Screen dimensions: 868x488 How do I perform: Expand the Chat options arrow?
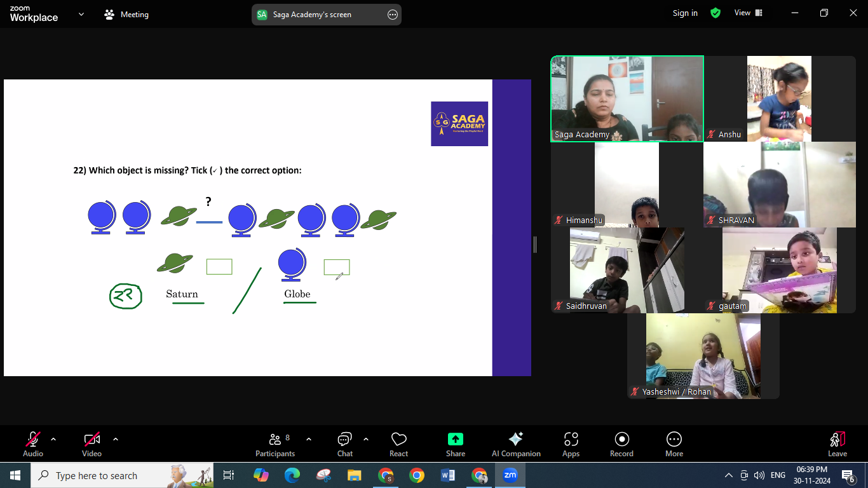(x=366, y=439)
